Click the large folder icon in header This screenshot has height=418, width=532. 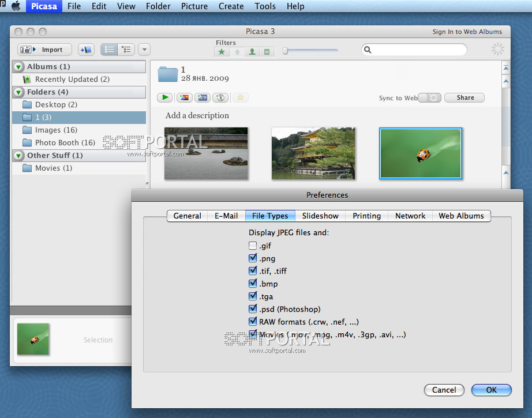[167, 74]
